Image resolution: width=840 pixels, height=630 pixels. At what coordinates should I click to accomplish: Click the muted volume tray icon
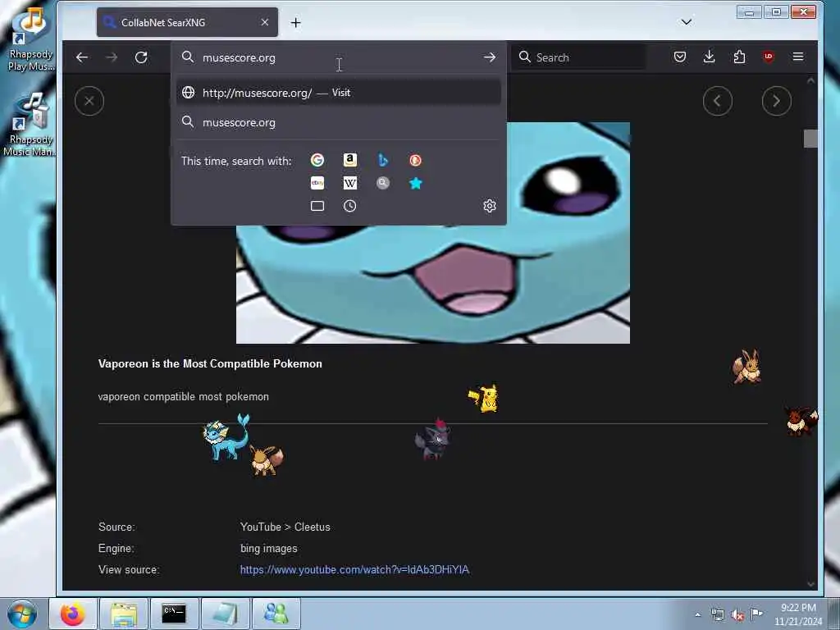pos(737,615)
